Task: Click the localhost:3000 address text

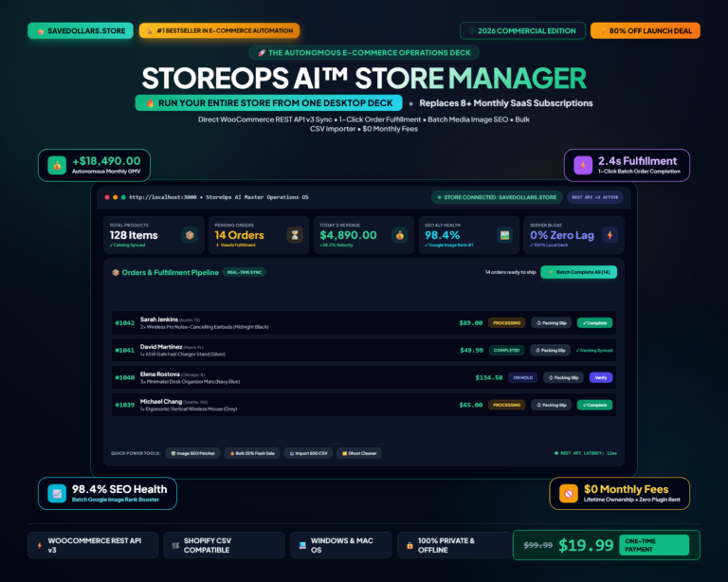Action: click(x=162, y=197)
